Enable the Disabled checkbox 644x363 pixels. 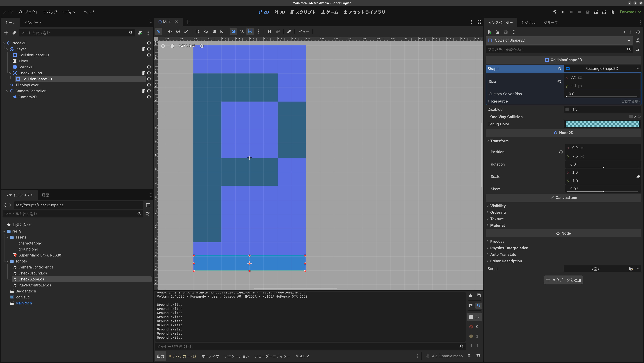pyautogui.click(x=567, y=109)
